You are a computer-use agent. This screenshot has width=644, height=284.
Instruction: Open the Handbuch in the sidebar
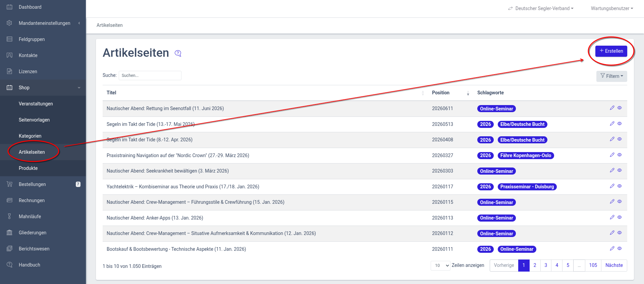pos(29,265)
